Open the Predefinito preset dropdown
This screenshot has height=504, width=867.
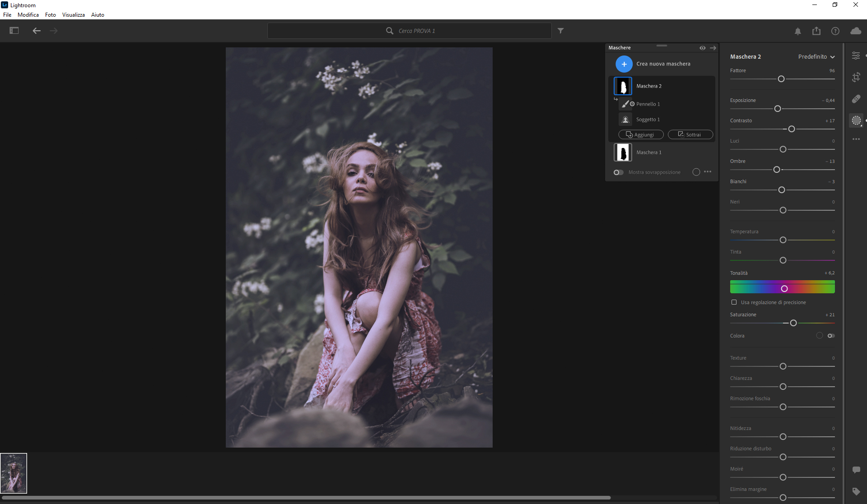tap(816, 57)
